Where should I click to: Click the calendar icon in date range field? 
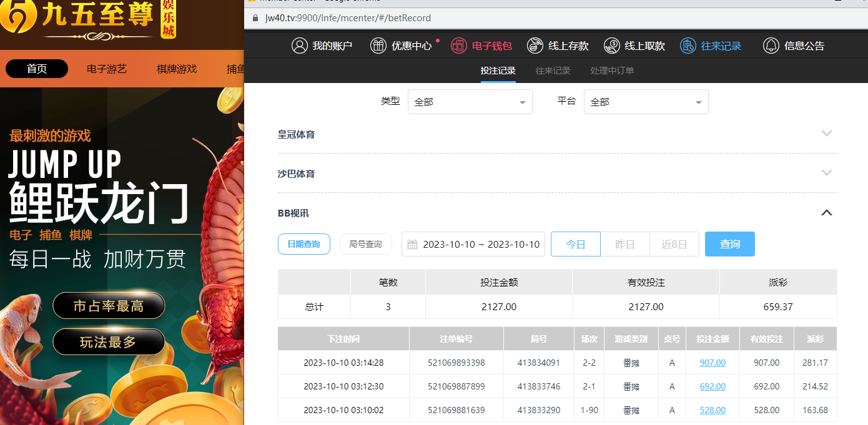412,244
